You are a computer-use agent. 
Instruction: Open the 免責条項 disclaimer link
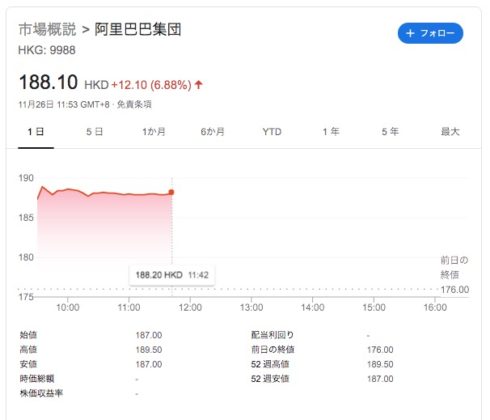[134, 104]
